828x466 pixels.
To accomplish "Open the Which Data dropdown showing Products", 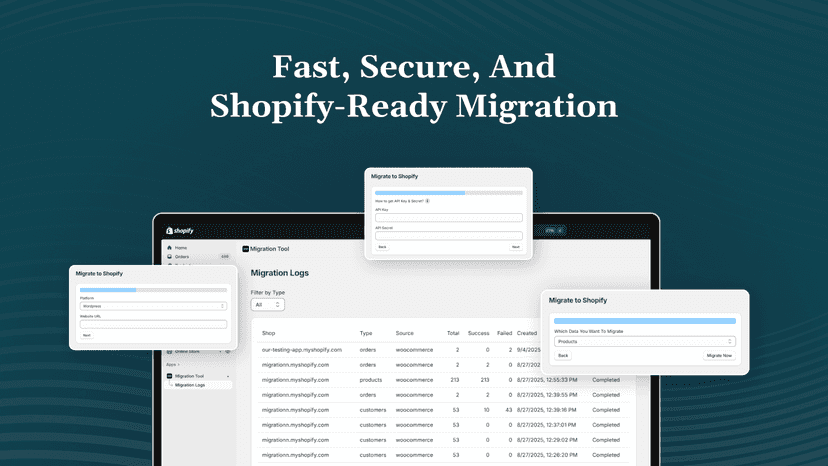I will [x=645, y=341].
